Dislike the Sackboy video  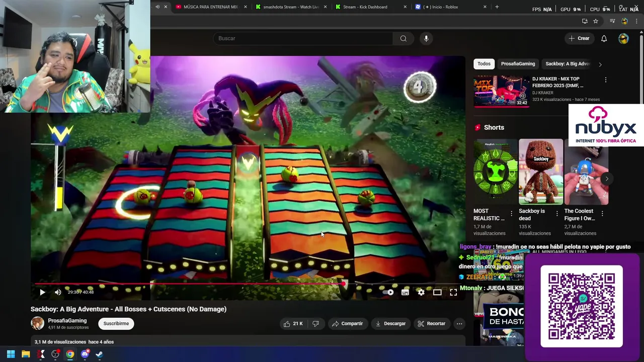pyautogui.click(x=315, y=324)
